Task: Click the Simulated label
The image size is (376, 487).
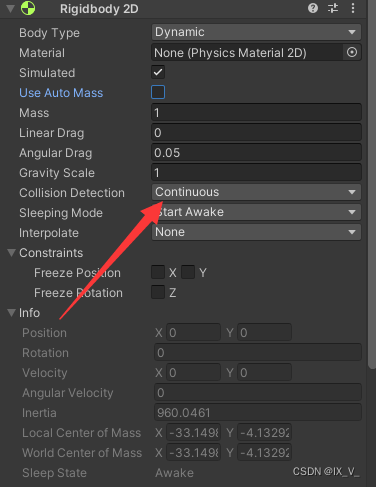Action: (47, 73)
